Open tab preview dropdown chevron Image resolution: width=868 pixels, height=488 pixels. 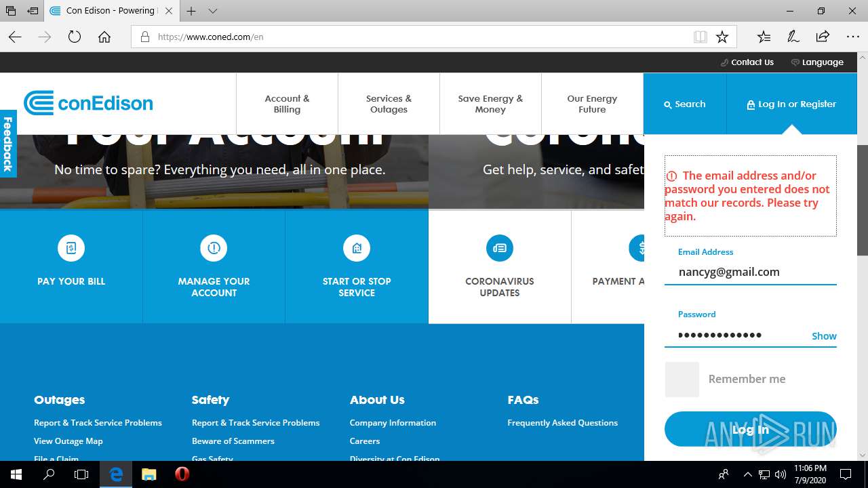point(213,11)
